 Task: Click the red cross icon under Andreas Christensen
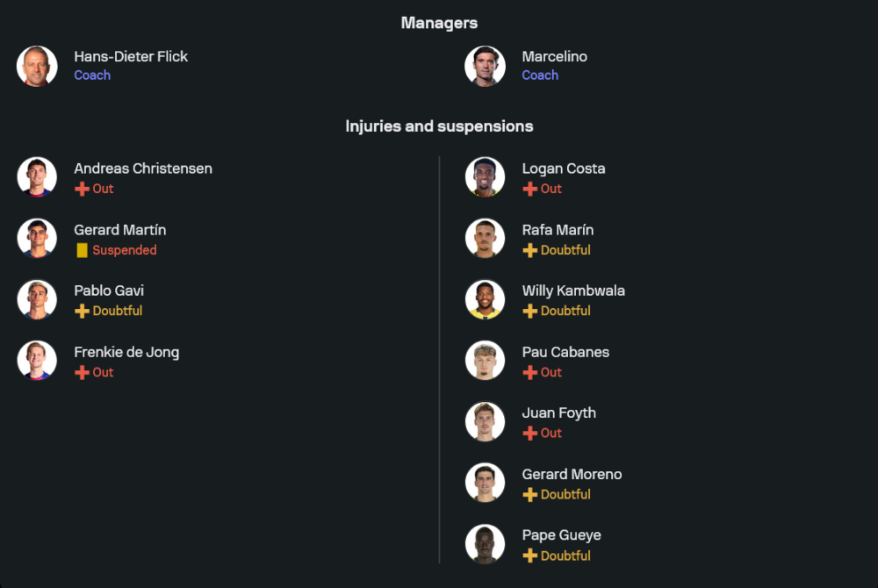tap(82, 189)
